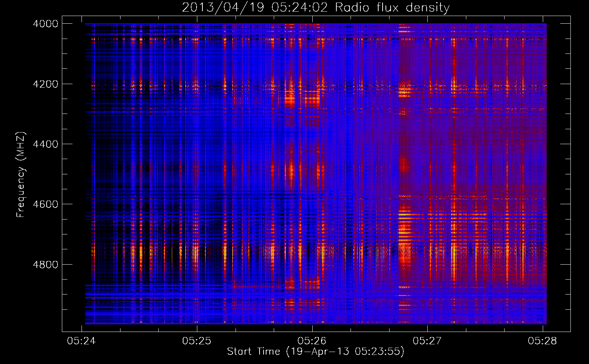Click the 05:25 time axis label
Screen dimensions: 589x364
tap(197, 341)
